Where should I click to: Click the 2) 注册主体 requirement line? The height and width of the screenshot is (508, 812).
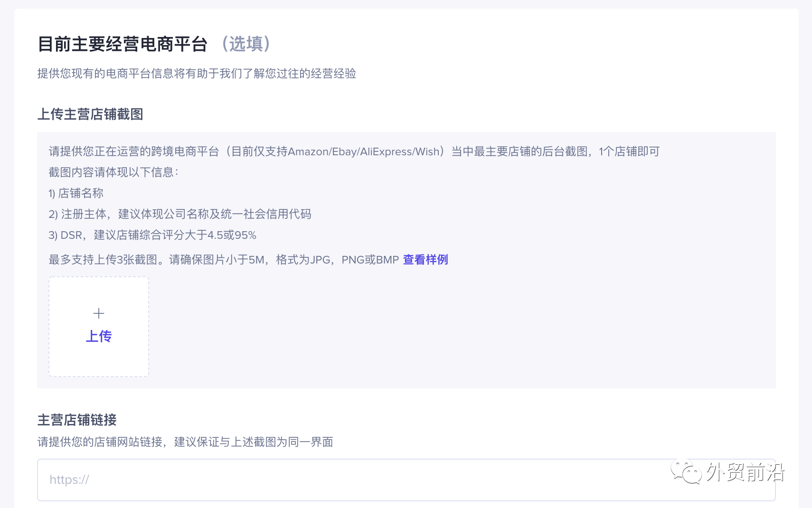(180, 214)
